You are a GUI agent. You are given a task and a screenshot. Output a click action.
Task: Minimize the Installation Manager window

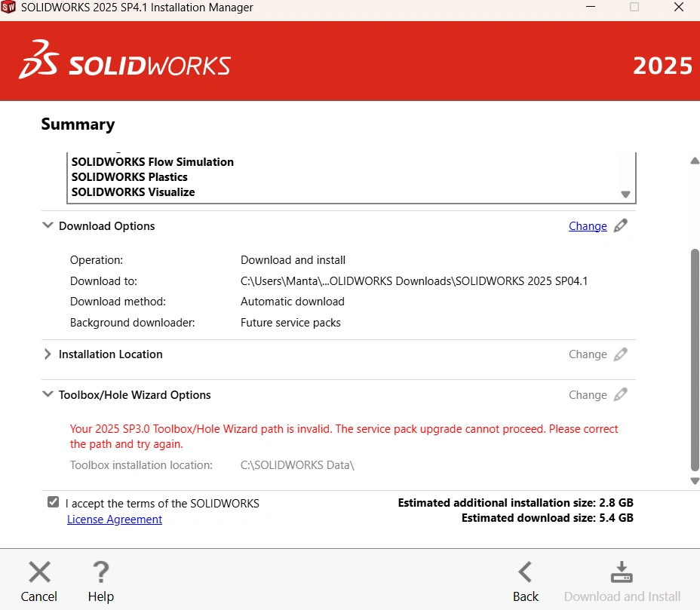(591, 7)
